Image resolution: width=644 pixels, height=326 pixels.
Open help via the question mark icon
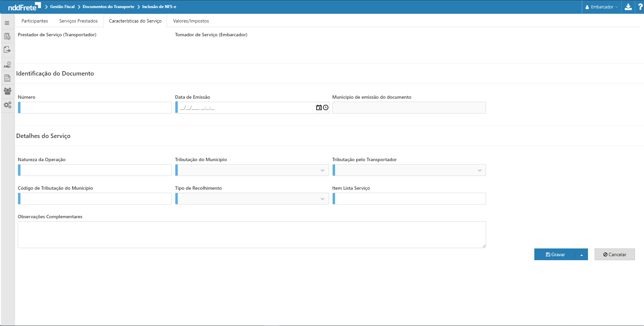(640, 7)
